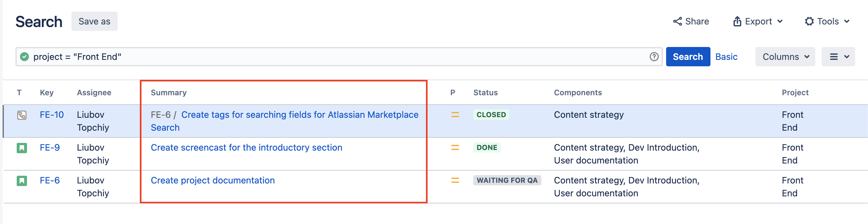This screenshot has height=224, width=868.
Task: Click Save as to save filter
Action: 94,22
